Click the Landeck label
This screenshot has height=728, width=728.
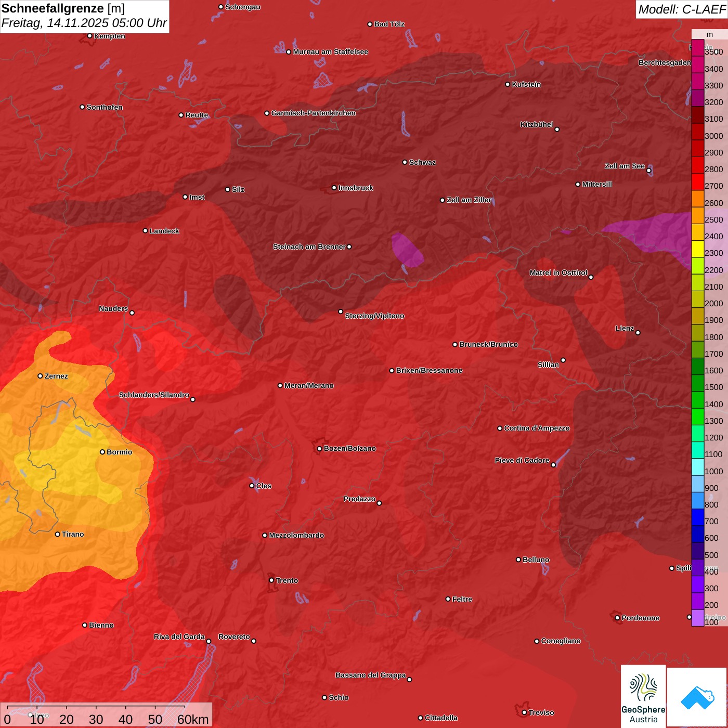coord(164,231)
